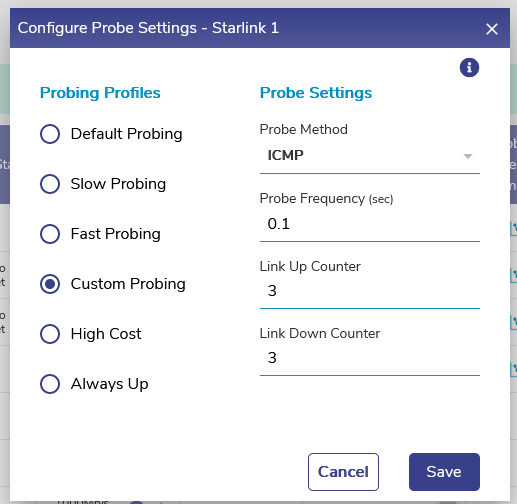Click the Probe Frequency (sec) label
The image size is (517, 504).
point(326,199)
